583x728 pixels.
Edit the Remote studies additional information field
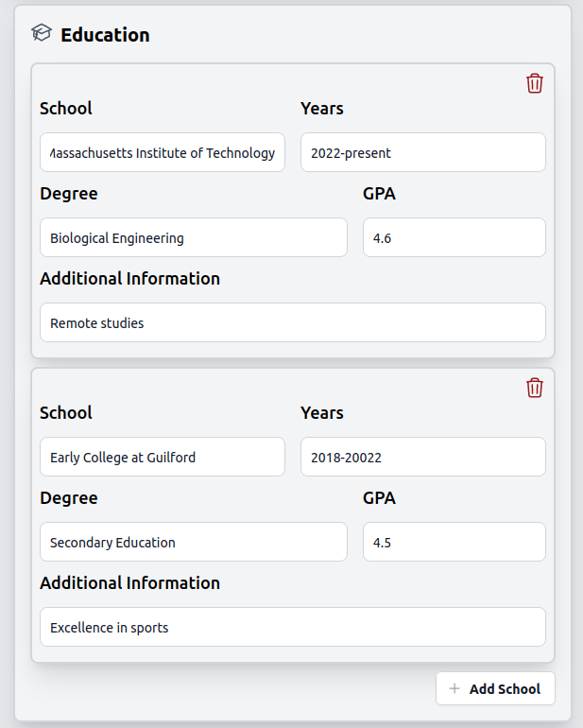pos(293,323)
